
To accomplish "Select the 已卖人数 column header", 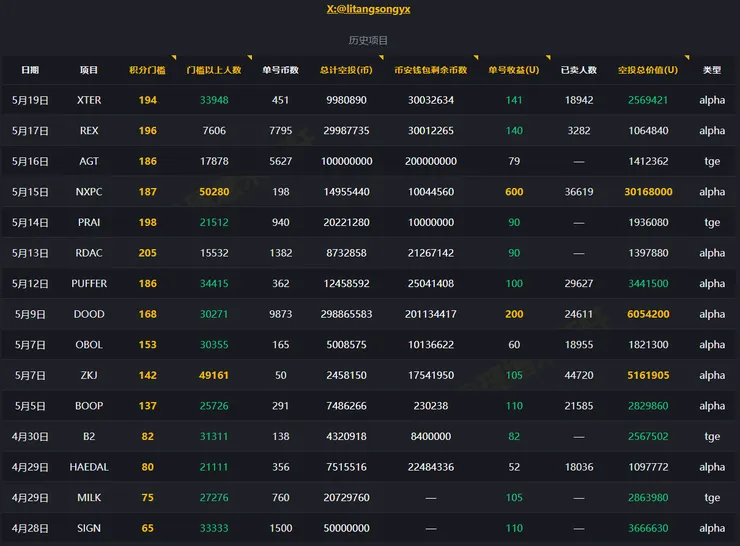I will coord(579,70).
